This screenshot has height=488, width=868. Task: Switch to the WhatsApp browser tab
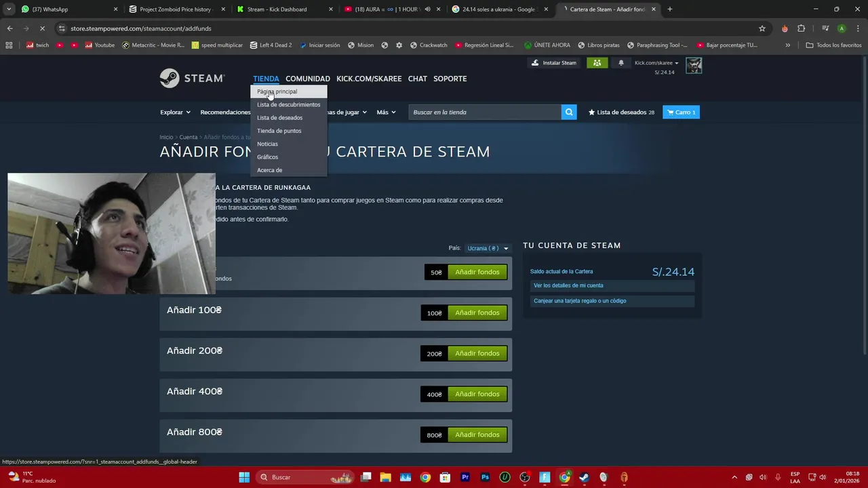click(x=68, y=9)
